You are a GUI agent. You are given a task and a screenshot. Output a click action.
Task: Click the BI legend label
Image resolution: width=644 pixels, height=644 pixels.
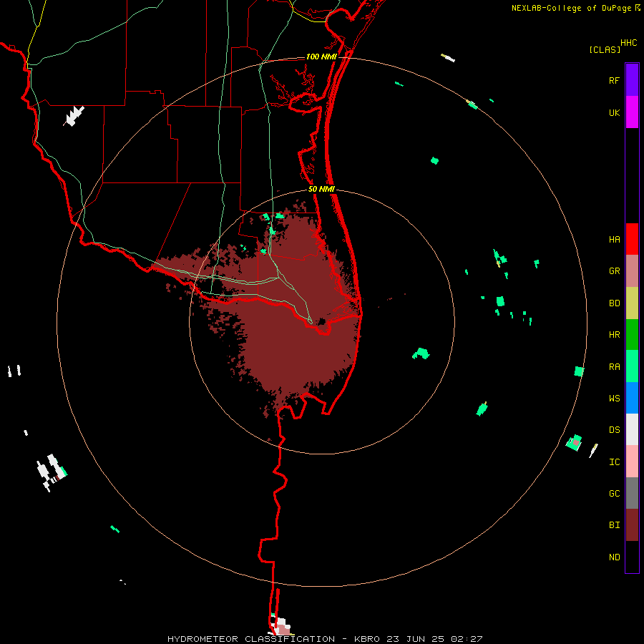point(614,525)
